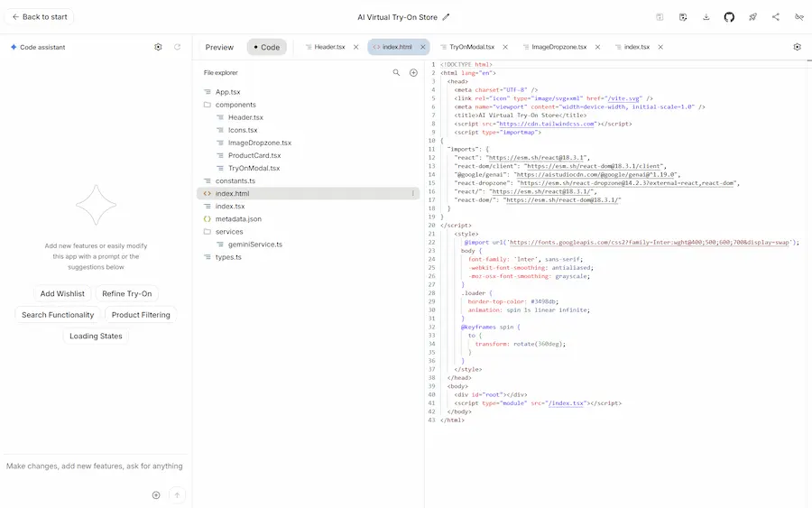The height and width of the screenshot is (508, 812).
Task: Open the GitHub integration icon
Action: [x=729, y=17]
